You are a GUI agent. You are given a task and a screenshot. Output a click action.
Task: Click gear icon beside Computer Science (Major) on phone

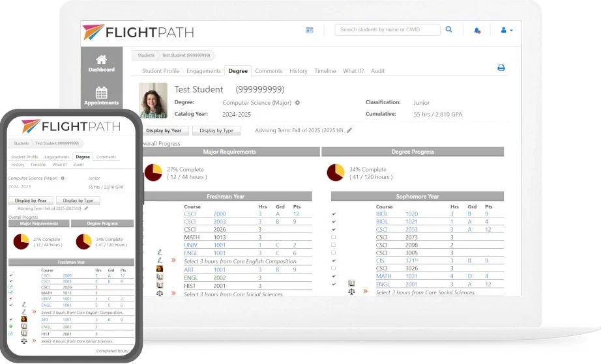coord(63,178)
